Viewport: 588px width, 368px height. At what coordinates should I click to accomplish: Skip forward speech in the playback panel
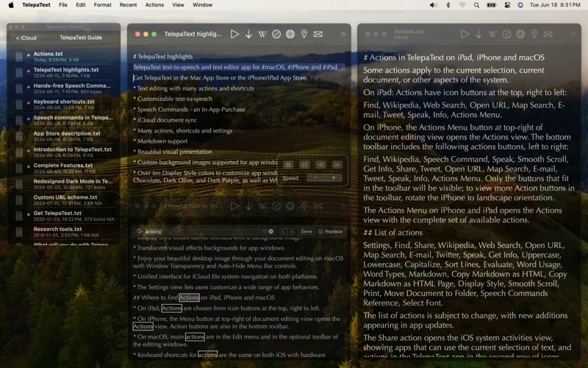[337, 165]
